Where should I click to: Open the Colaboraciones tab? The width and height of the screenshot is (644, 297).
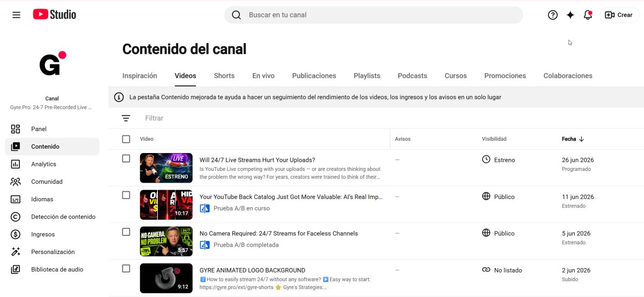coord(568,76)
